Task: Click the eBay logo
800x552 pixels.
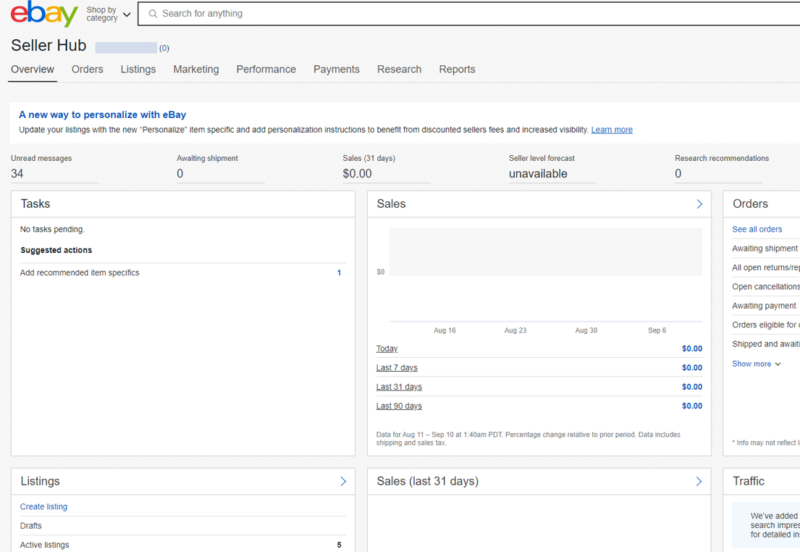Action: 44,15
